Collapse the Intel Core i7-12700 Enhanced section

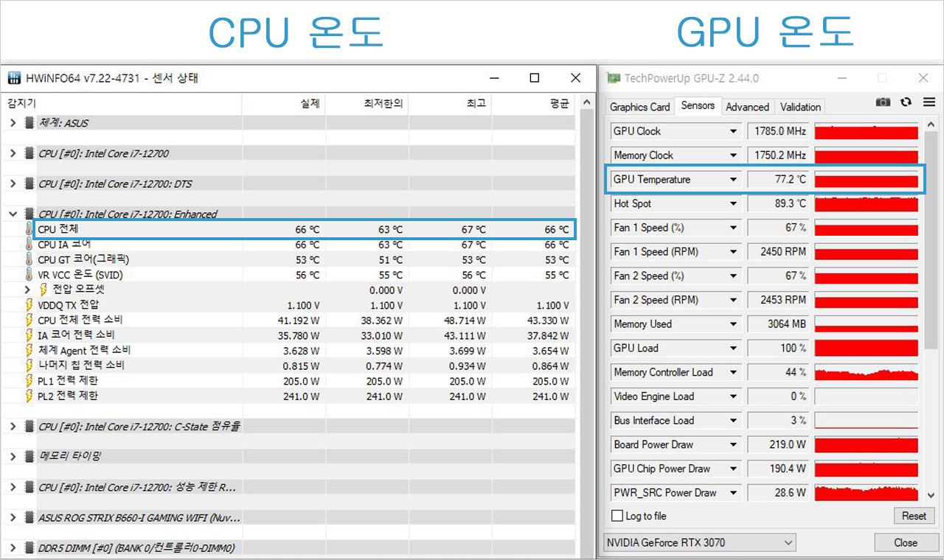13,214
